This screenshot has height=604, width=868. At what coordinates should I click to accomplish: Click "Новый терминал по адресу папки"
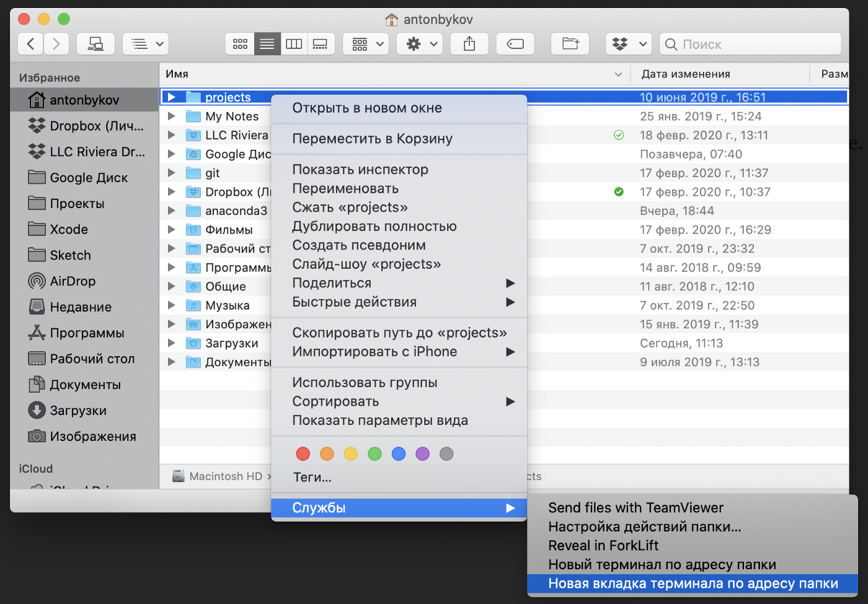pos(662,565)
